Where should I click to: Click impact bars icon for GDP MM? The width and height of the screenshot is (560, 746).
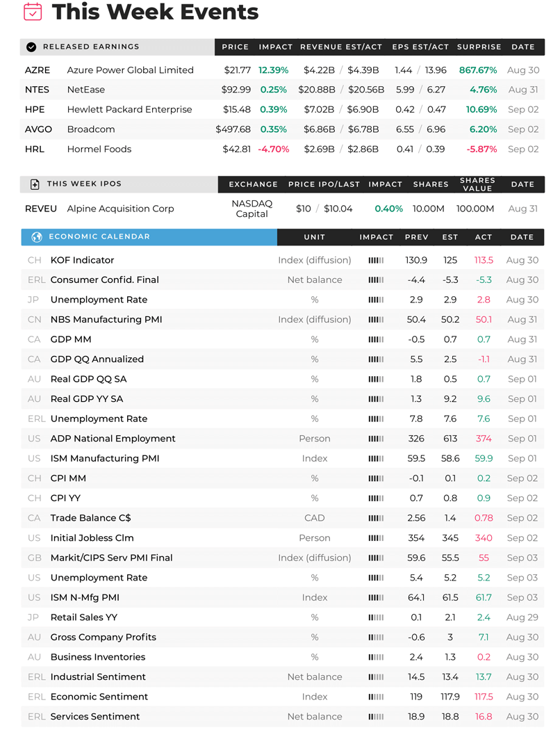pyautogui.click(x=376, y=340)
